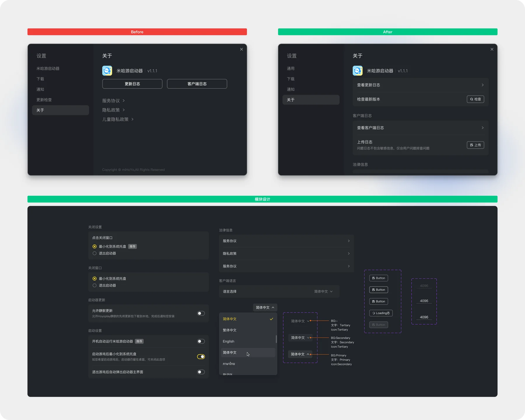Screen dimensions: 525x420
Task: Click the Loading态 button sample
Action: click(x=381, y=313)
